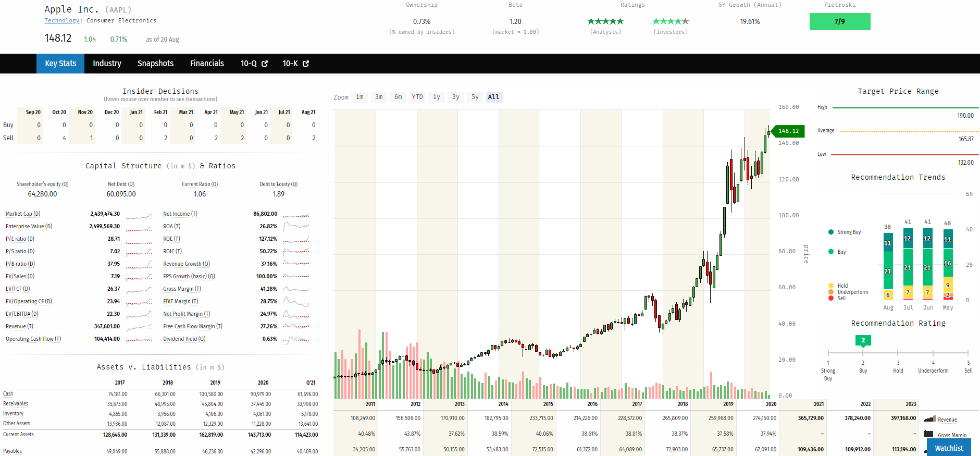
Task: Set chart zoom to All
Action: (x=494, y=97)
